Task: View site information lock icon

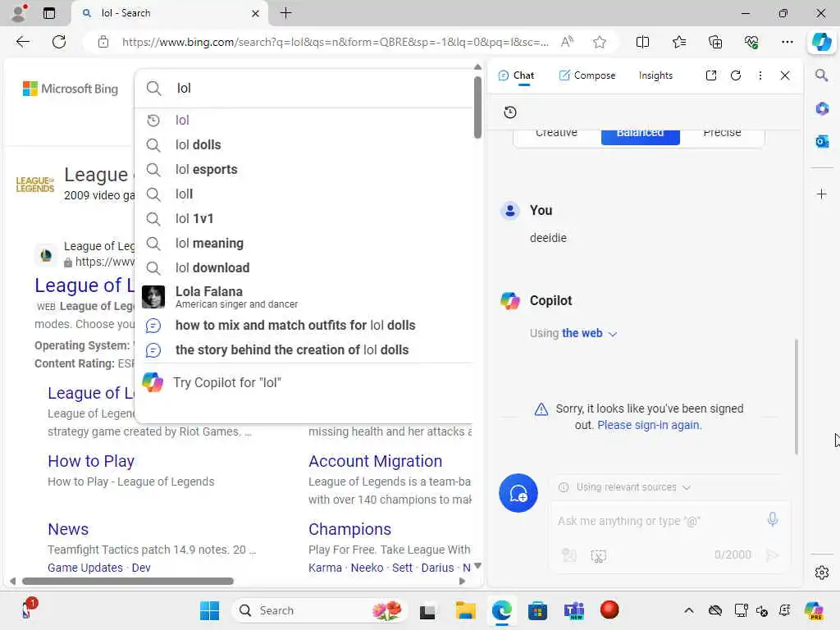Action: 103,42
